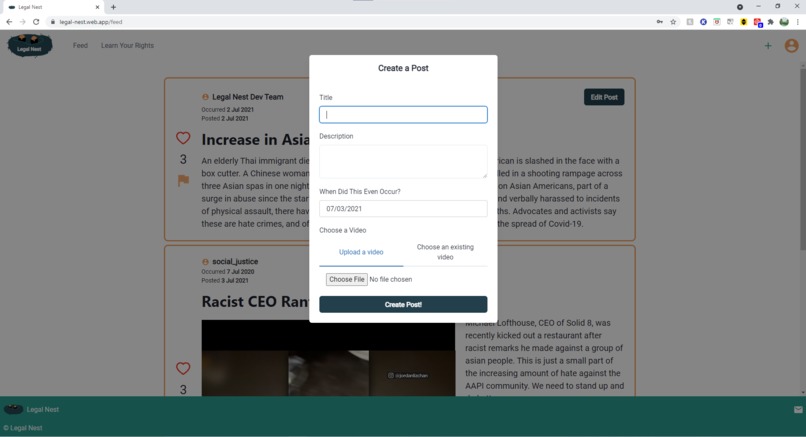Open Chrome profile avatar in toolbar
The image size is (806, 437).
[784, 22]
